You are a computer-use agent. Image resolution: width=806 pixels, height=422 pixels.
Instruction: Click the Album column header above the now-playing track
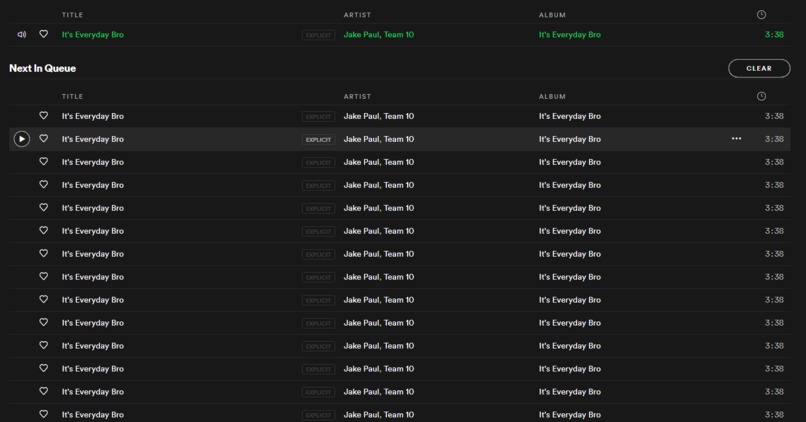point(552,15)
